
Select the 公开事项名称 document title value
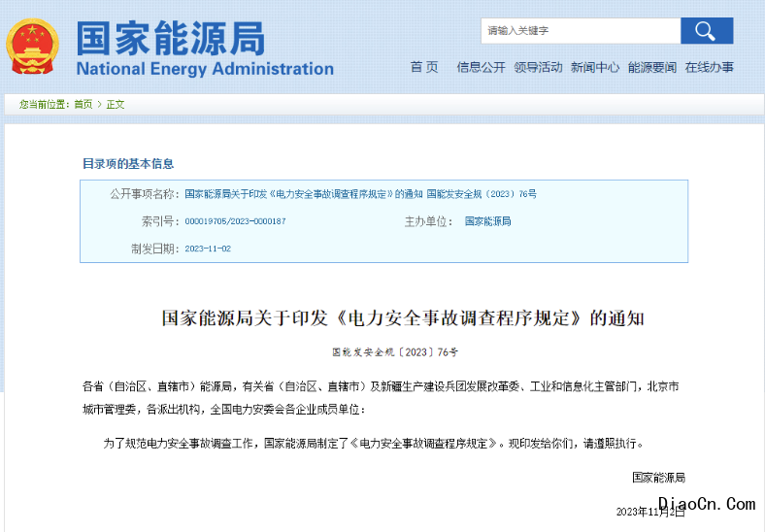pos(360,194)
